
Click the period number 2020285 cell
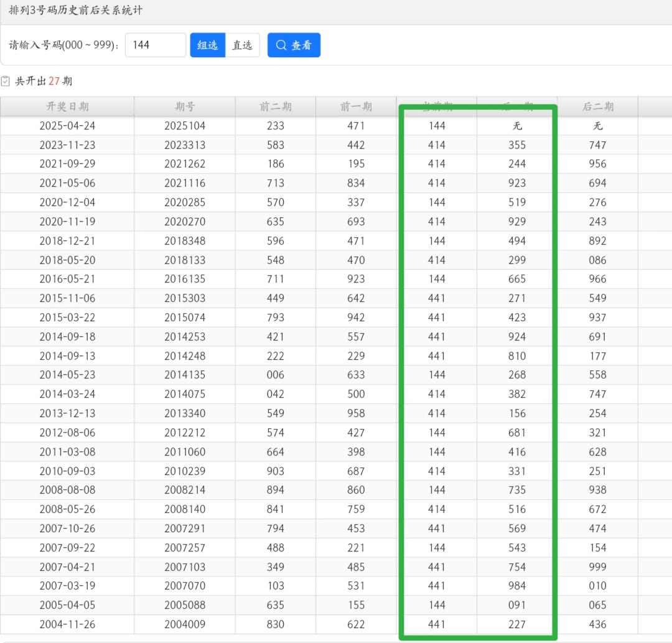pos(185,202)
